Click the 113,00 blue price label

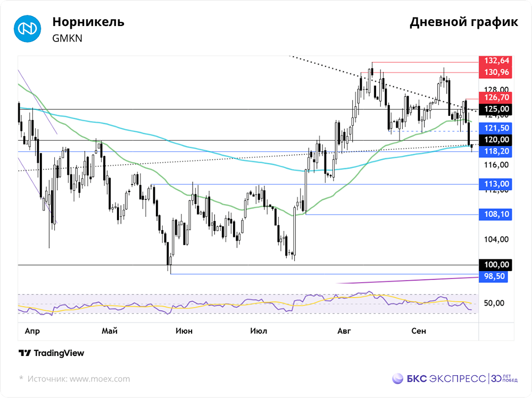[495, 184]
